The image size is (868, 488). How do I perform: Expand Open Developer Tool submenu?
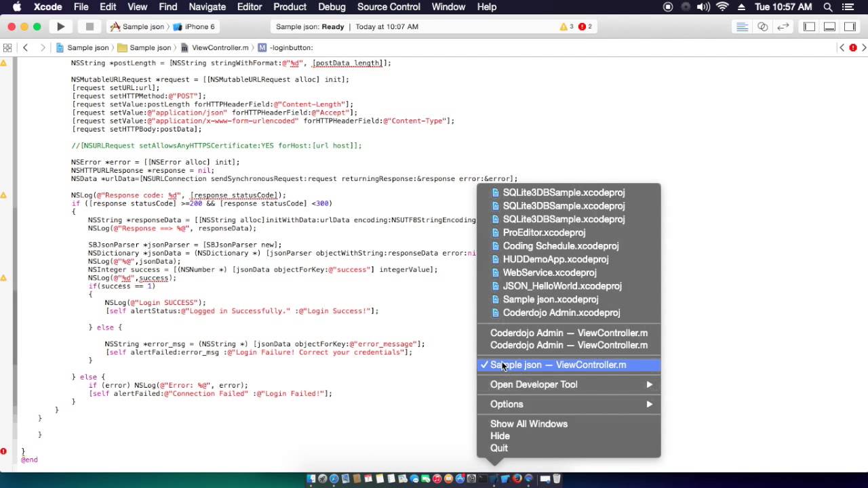pyautogui.click(x=568, y=384)
